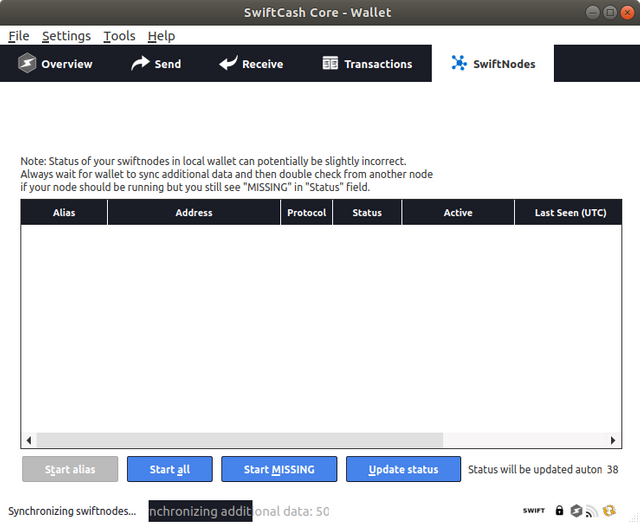Screen dimensions: 640x524
Task: Click the Update status button
Action: coord(403,469)
